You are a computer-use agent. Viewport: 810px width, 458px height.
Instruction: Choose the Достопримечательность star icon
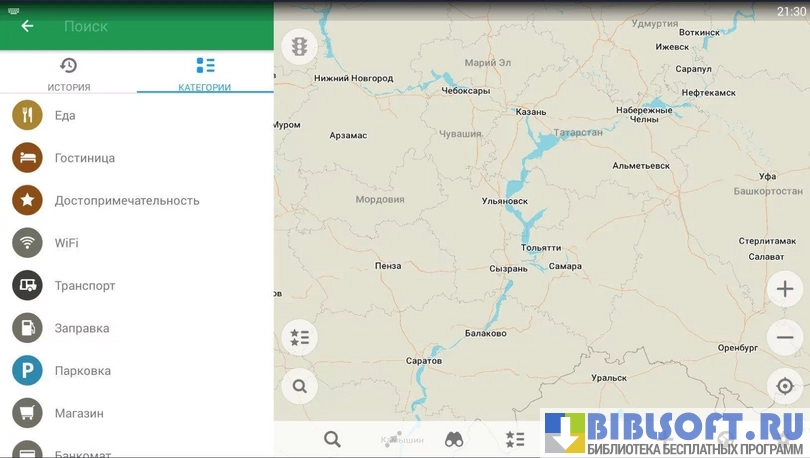27,200
